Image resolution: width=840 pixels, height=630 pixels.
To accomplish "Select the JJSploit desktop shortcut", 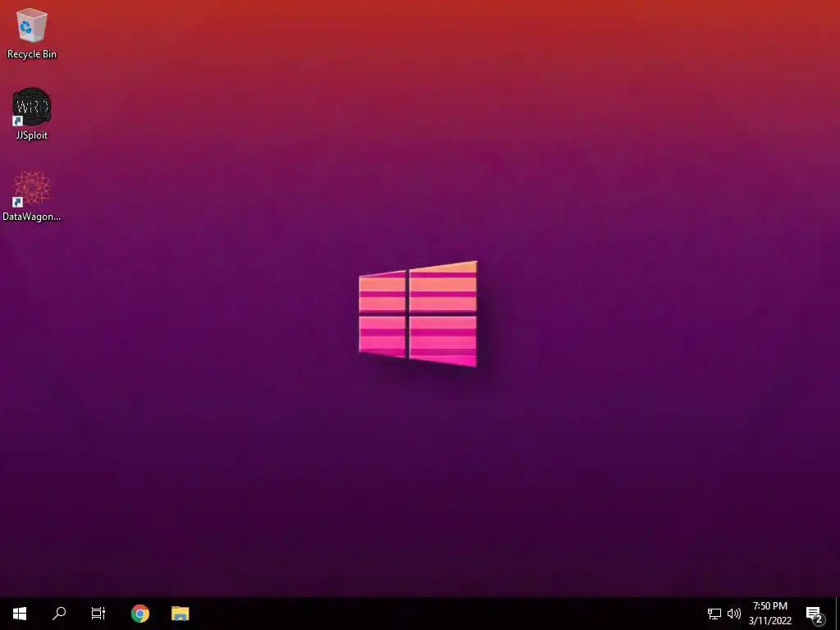I will pyautogui.click(x=32, y=114).
